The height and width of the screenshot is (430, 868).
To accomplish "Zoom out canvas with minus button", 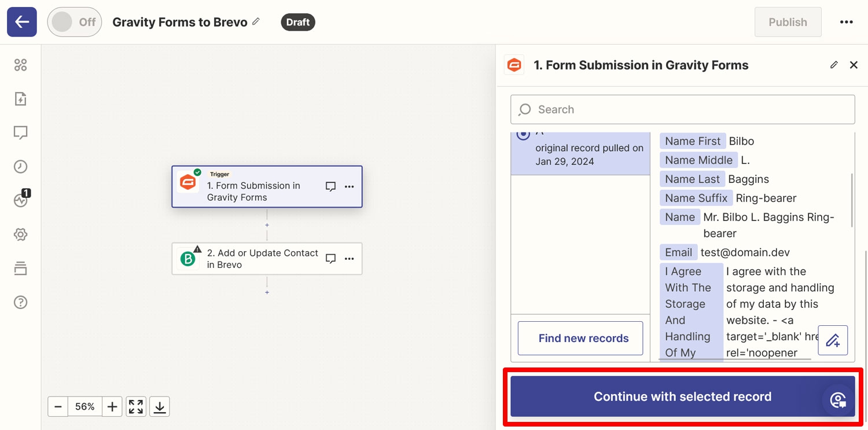I will (58, 407).
